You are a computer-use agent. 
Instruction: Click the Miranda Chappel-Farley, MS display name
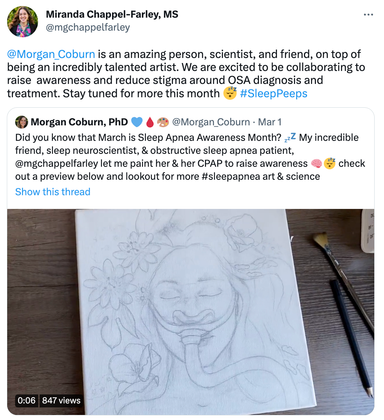click(112, 14)
